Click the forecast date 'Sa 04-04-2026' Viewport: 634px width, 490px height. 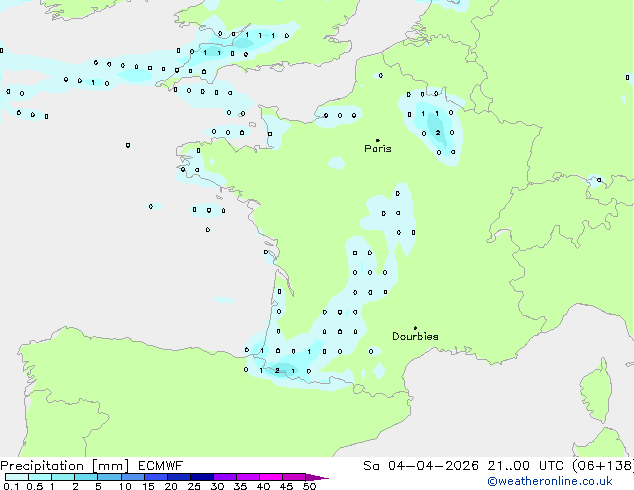point(421,466)
